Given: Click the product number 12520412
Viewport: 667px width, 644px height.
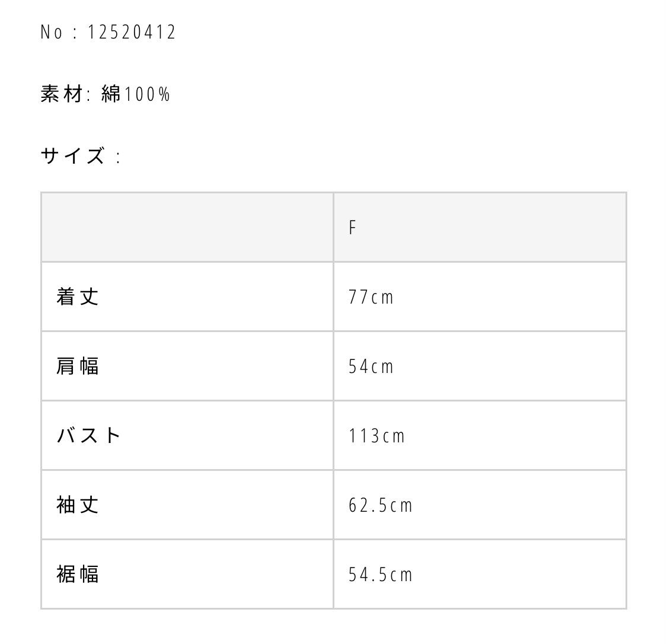Looking at the screenshot, I should (132, 32).
